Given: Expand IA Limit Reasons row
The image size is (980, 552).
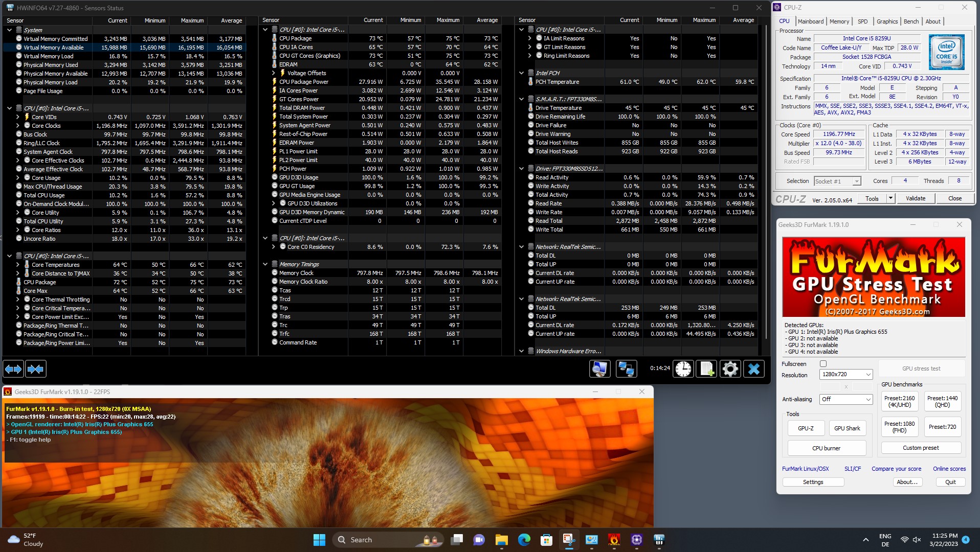Looking at the screenshot, I should pyautogui.click(x=529, y=38).
